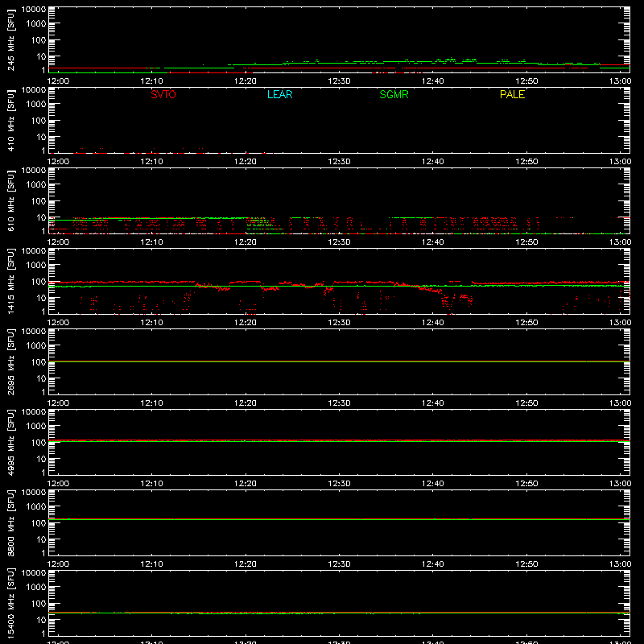The image size is (644, 644).
Task: Click the 1000 y-axis label of 4995 MHz plot
Action: click(36, 427)
